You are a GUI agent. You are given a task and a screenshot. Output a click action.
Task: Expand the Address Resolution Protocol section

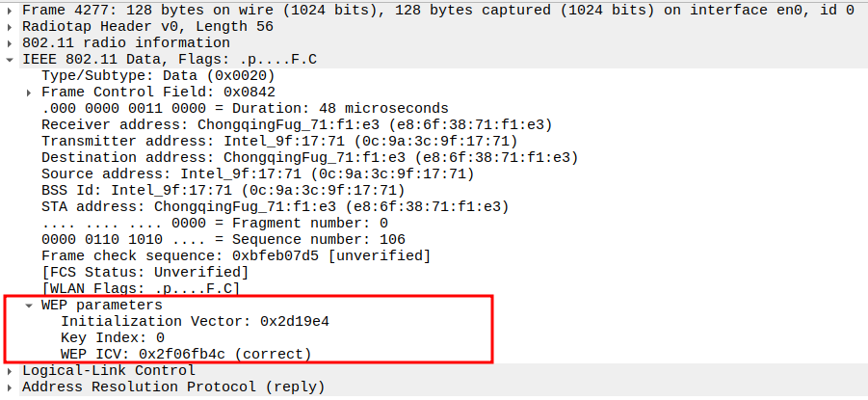point(11,387)
